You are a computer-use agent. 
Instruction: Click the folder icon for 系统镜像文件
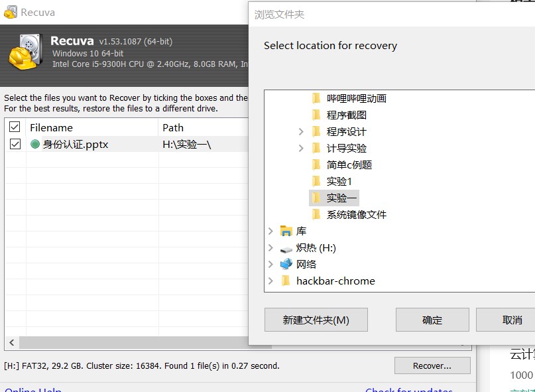click(316, 214)
